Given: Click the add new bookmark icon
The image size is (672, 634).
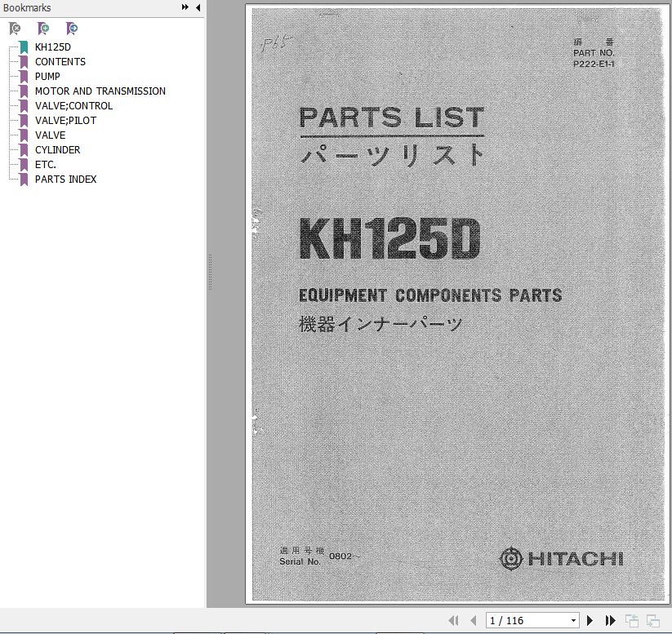Looking at the screenshot, I should click(x=43, y=29).
